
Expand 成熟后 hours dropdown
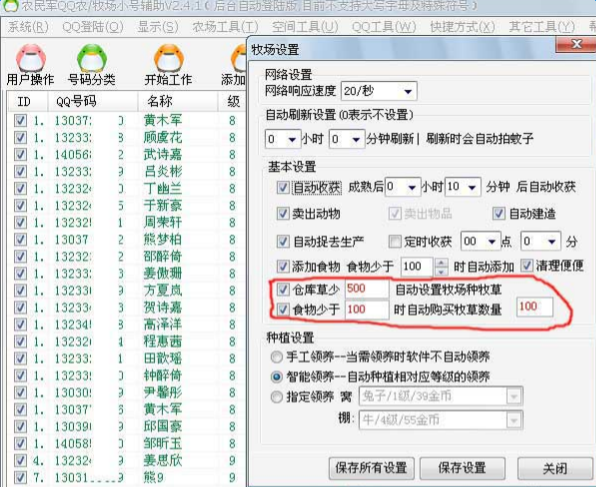click(412, 187)
